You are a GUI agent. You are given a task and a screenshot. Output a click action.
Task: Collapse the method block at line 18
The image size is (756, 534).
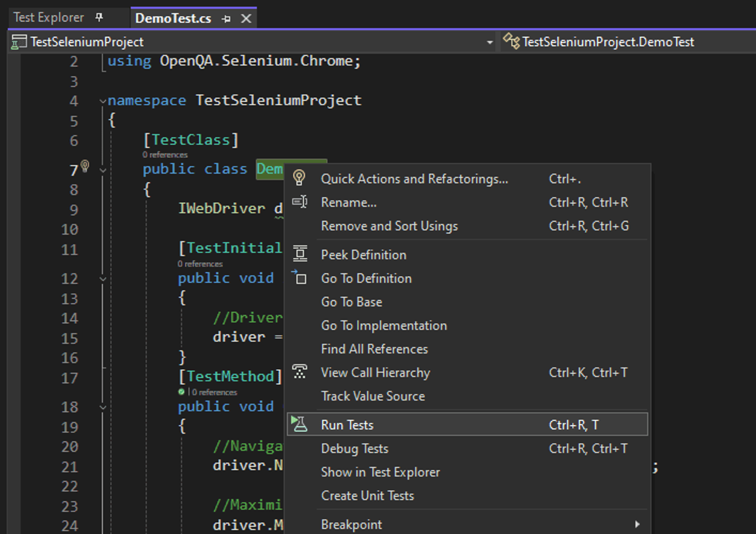103,408
